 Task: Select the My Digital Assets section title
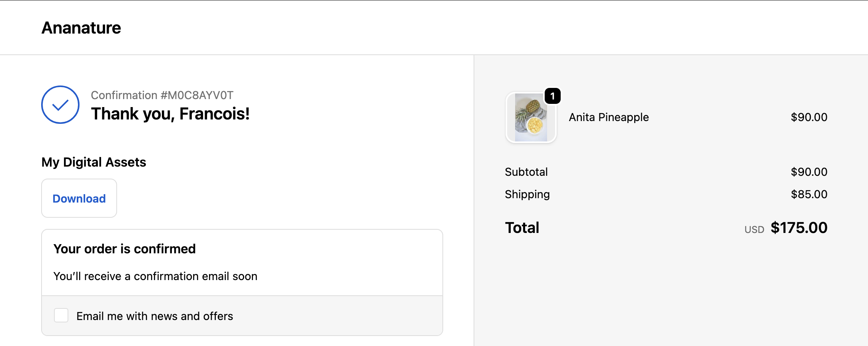point(94,162)
